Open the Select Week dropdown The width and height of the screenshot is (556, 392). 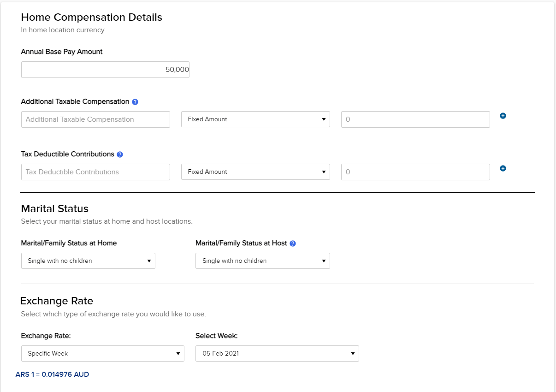point(277,353)
